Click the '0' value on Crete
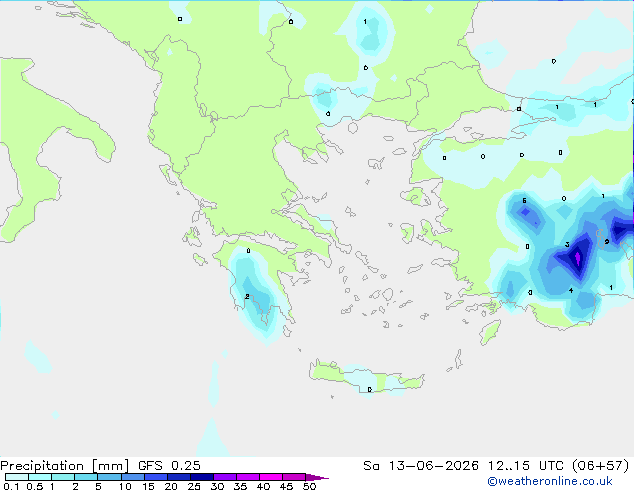634x490 pixels. click(x=370, y=389)
